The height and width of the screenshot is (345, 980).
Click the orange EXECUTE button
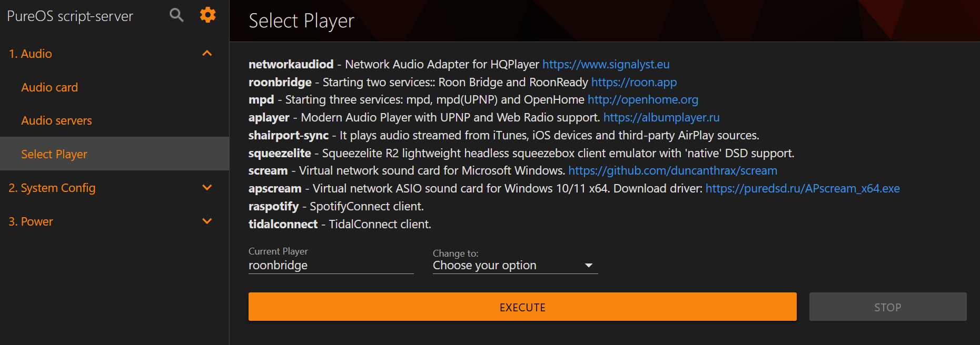(x=522, y=307)
